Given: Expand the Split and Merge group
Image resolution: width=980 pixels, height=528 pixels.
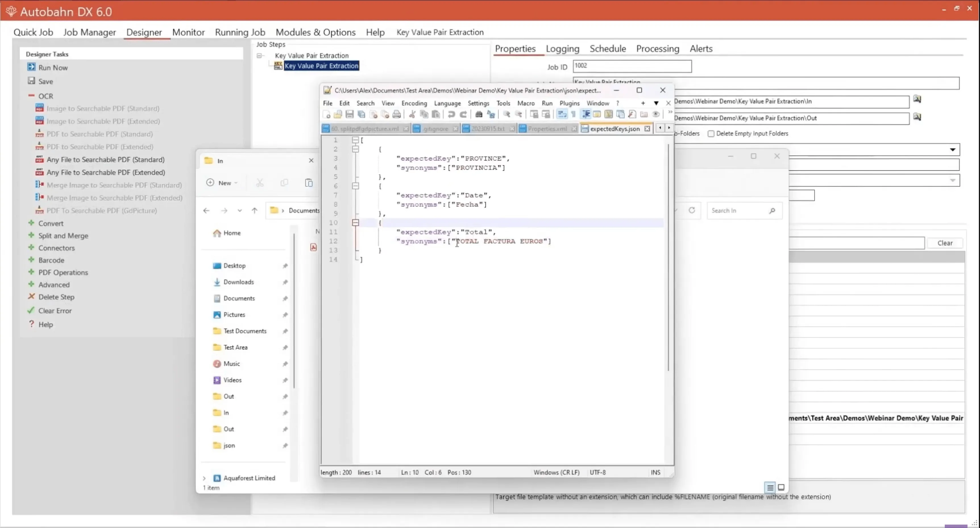Looking at the screenshot, I should pyautogui.click(x=31, y=235).
